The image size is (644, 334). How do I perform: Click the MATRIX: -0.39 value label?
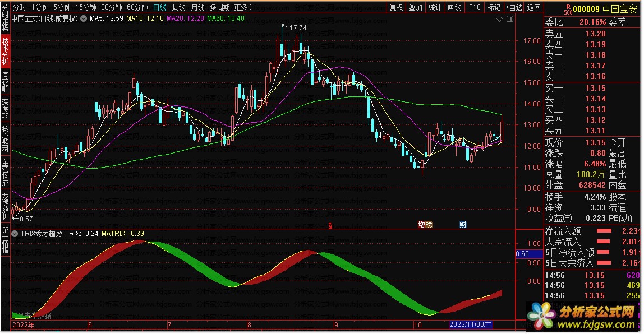(x=123, y=234)
